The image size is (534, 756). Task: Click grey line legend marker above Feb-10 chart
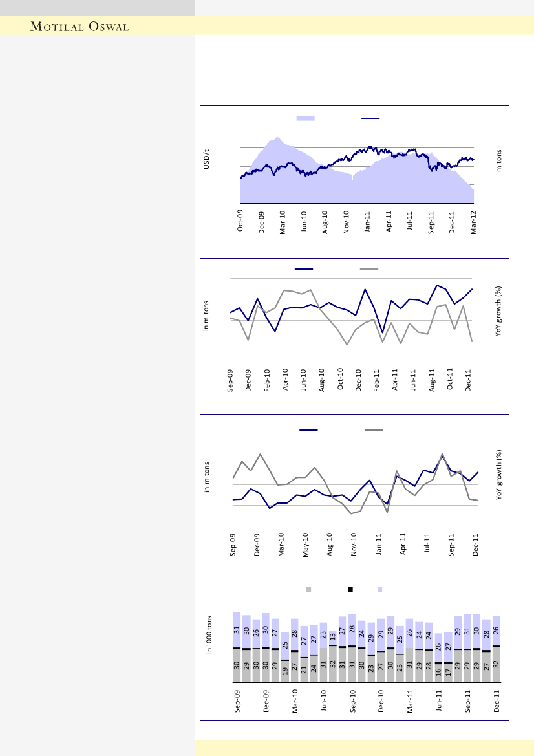[369, 268]
